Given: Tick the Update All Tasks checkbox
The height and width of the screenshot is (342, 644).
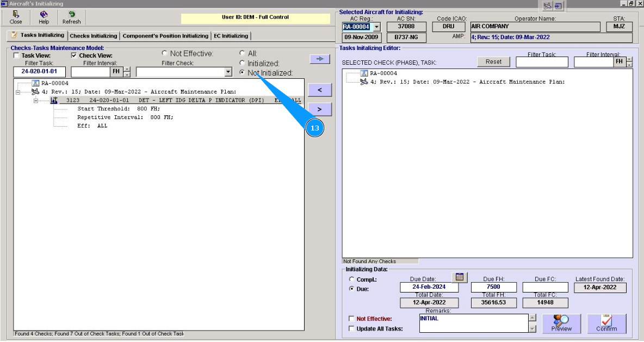Looking at the screenshot, I should coord(351,328).
